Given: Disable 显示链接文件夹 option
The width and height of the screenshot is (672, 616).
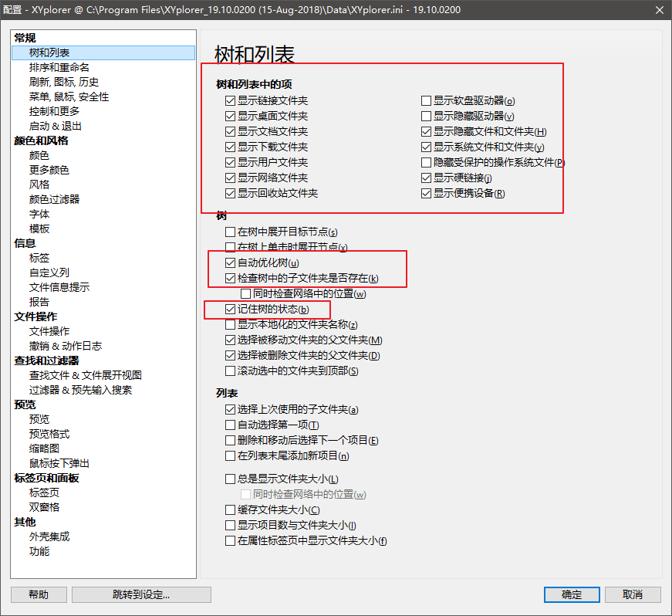Looking at the screenshot, I should coord(229,100).
